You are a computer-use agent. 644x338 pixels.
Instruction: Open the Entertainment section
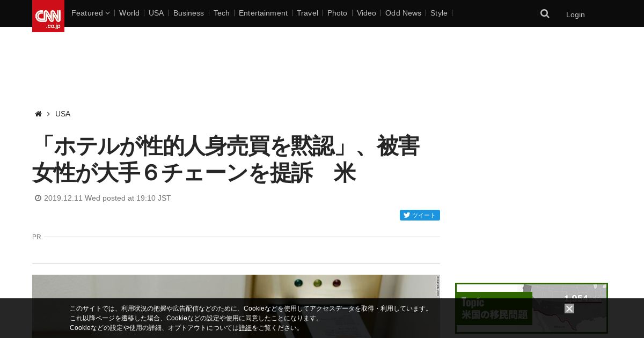click(263, 13)
